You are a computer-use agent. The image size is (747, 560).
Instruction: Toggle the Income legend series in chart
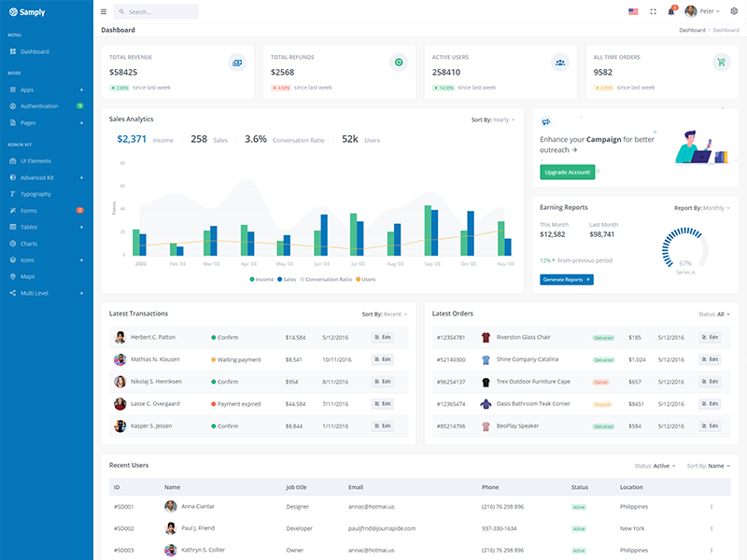(261, 279)
